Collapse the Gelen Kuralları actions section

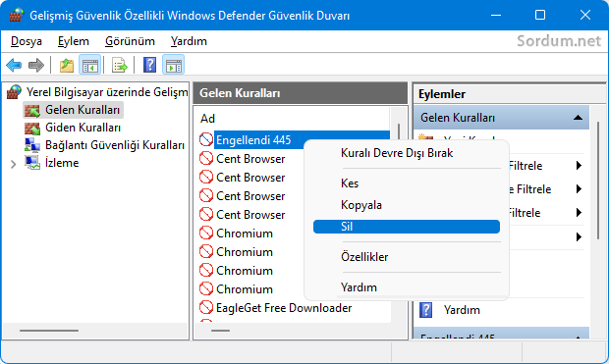(578, 118)
